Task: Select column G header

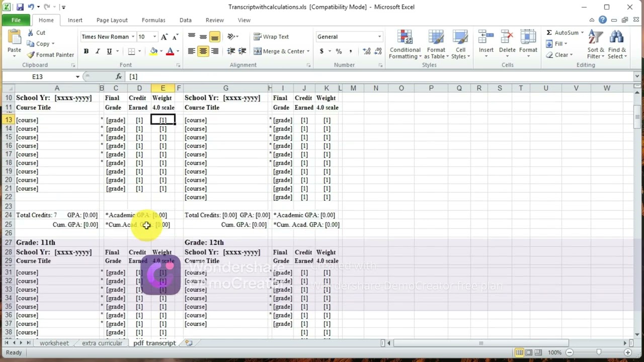Action: point(225,88)
